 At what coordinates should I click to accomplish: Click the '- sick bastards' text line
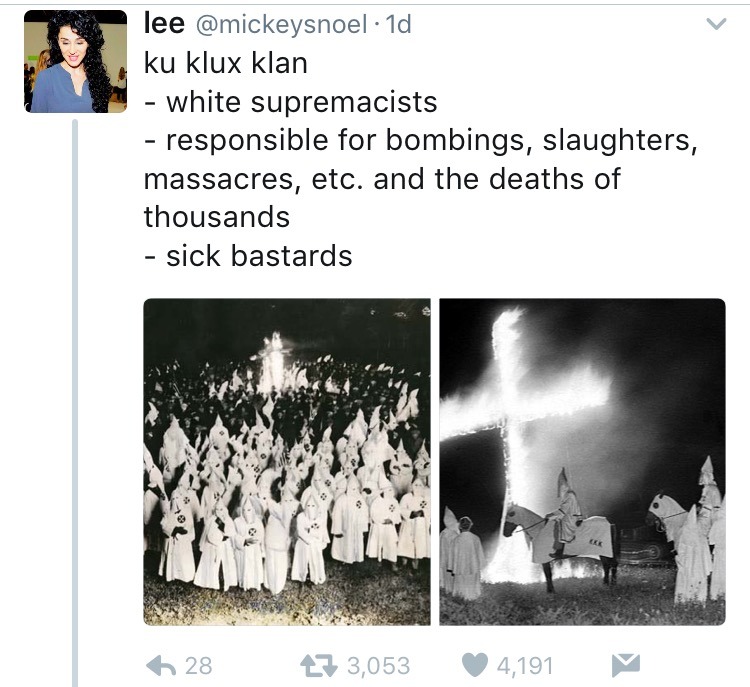(248, 255)
